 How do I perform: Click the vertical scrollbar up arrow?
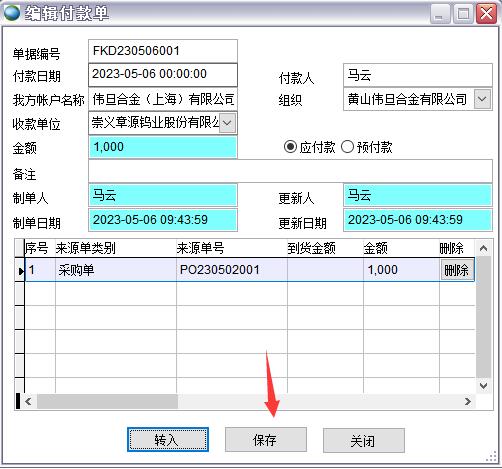(483, 248)
